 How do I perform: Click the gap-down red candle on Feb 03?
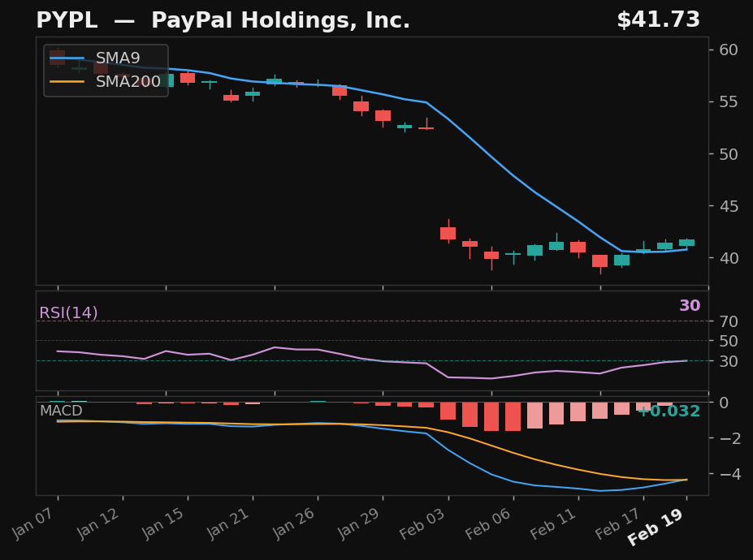(448, 233)
